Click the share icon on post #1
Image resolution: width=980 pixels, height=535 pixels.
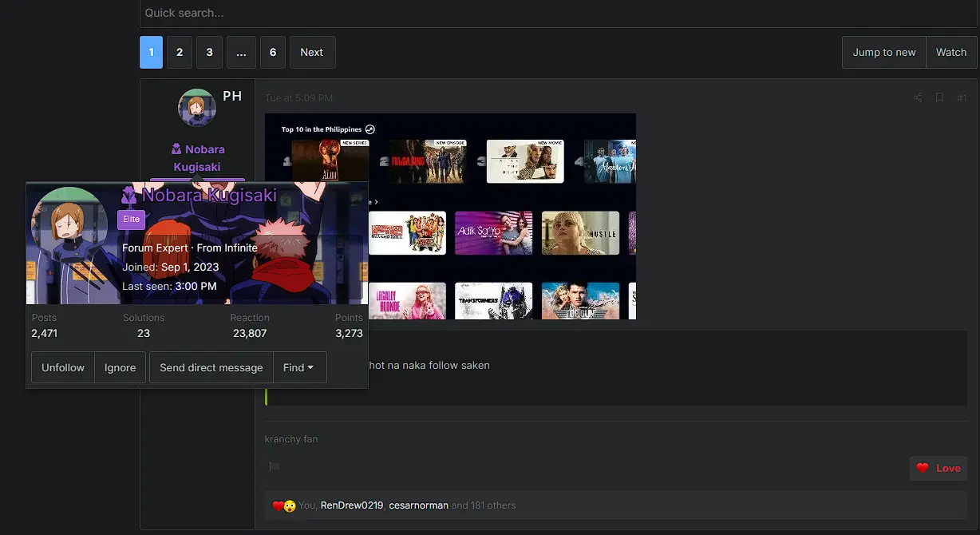[918, 97]
